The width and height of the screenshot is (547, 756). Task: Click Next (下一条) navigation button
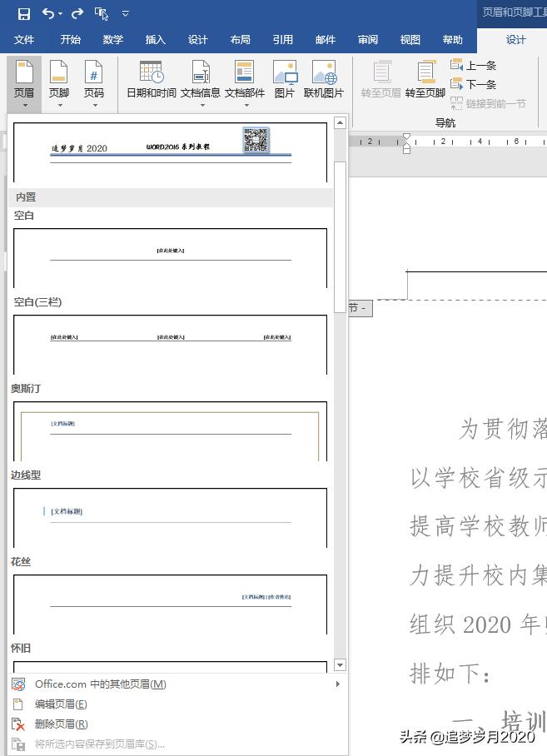tap(474, 84)
